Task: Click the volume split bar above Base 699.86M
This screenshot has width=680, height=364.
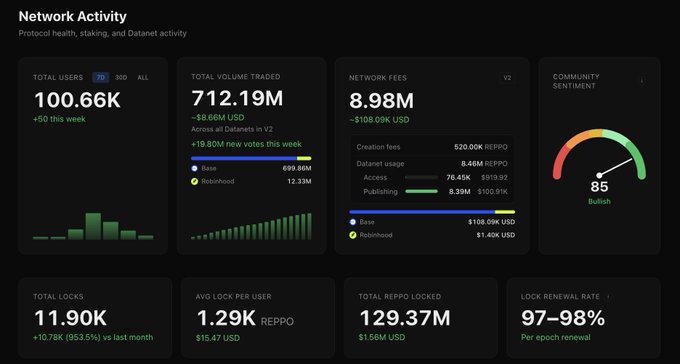Action: click(251, 158)
